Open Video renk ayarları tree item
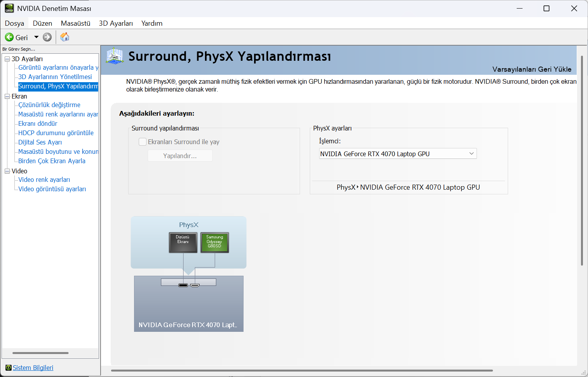Screen dimensions: 588x377 [44, 180]
